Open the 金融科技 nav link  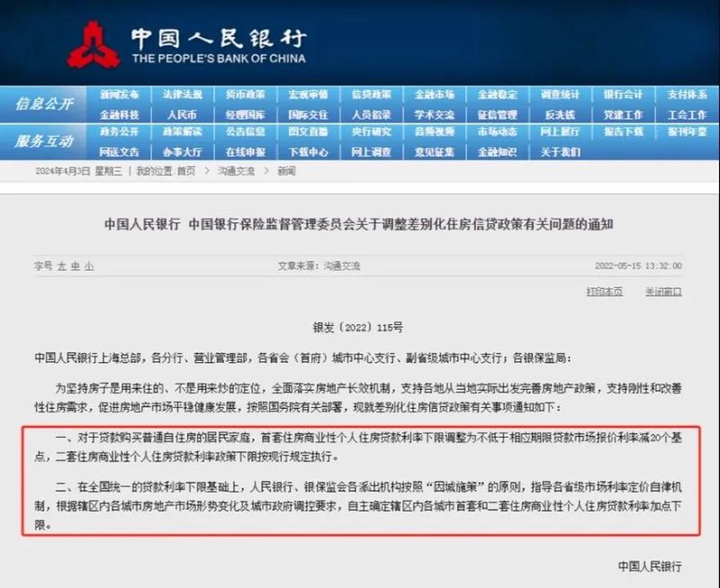[x=120, y=115]
